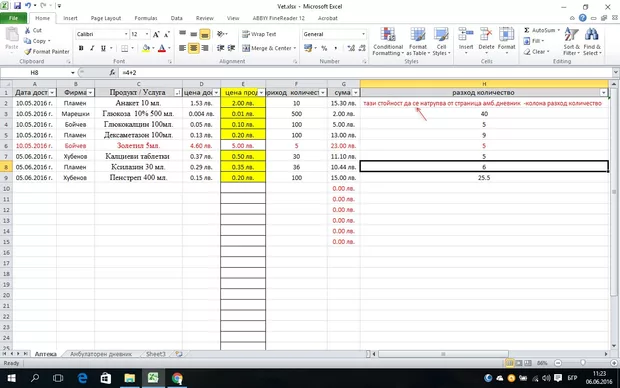Toggle Bold formatting
This screenshot has height=388, width=620.
[81, 48]
